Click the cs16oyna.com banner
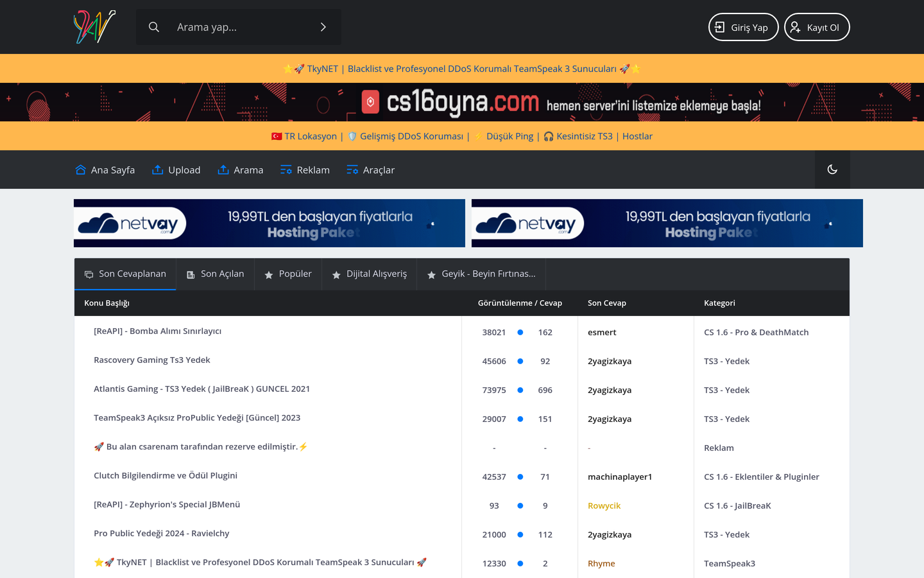924x578 pixels. tap(462, 102)
